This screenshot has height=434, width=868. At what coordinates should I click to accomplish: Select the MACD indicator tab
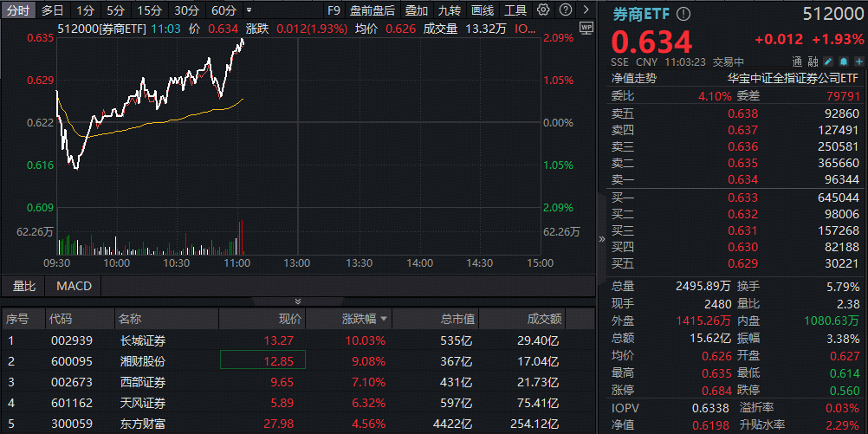(x=74, y=286)
